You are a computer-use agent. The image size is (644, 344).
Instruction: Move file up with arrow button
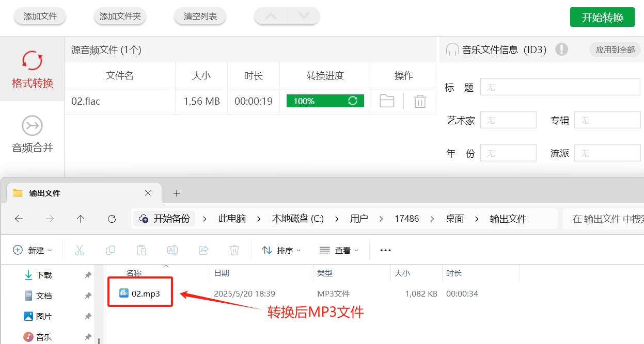point(271,17)
